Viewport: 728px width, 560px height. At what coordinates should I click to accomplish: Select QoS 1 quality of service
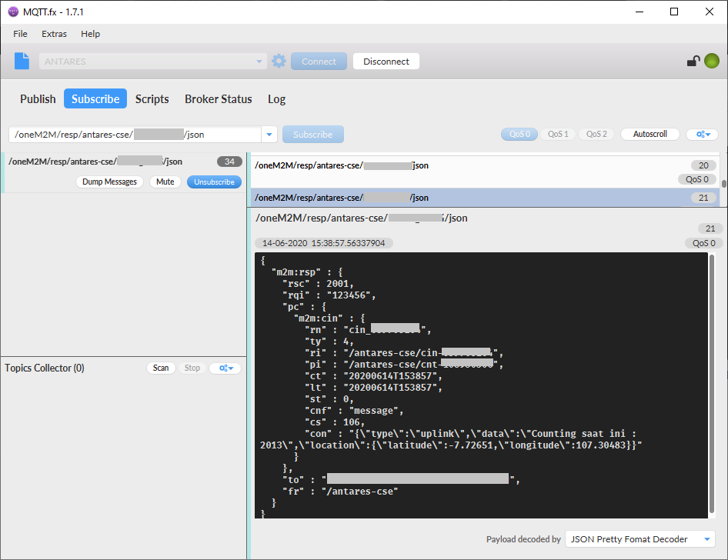point(557,133)
